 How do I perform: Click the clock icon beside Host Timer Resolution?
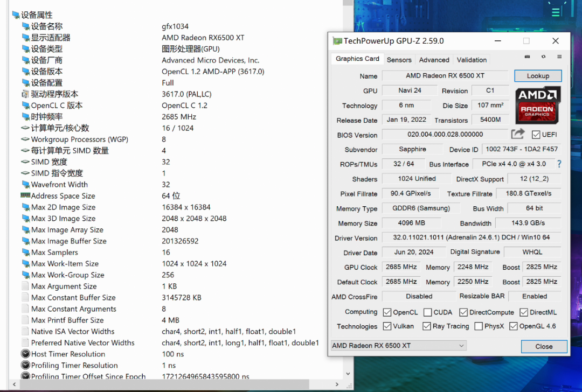point(25,354)
